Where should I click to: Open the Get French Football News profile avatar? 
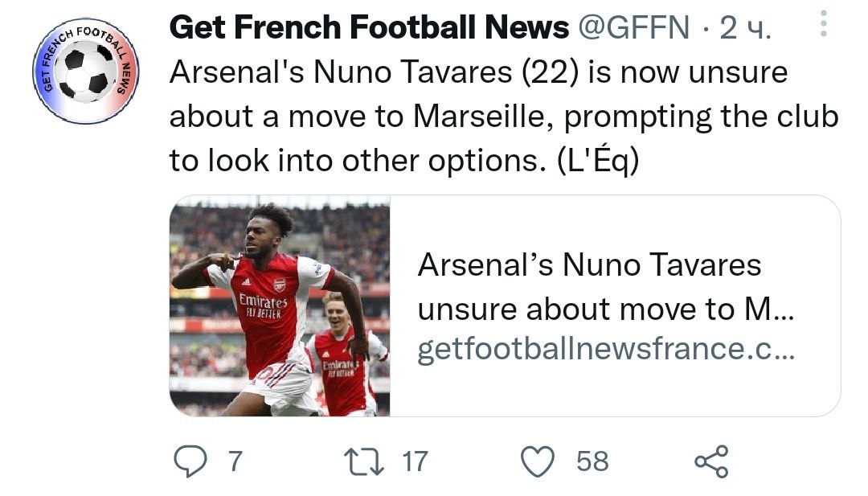(86, 70)
